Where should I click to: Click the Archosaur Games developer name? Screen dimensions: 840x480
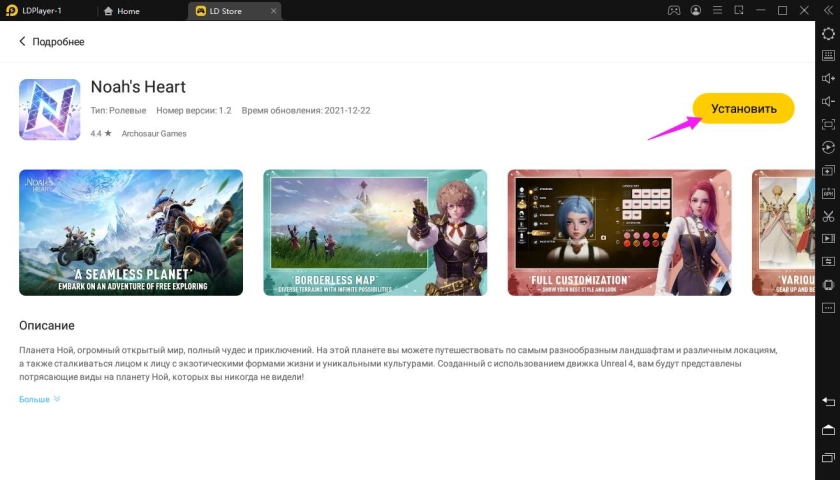click(x=154, y=133)
